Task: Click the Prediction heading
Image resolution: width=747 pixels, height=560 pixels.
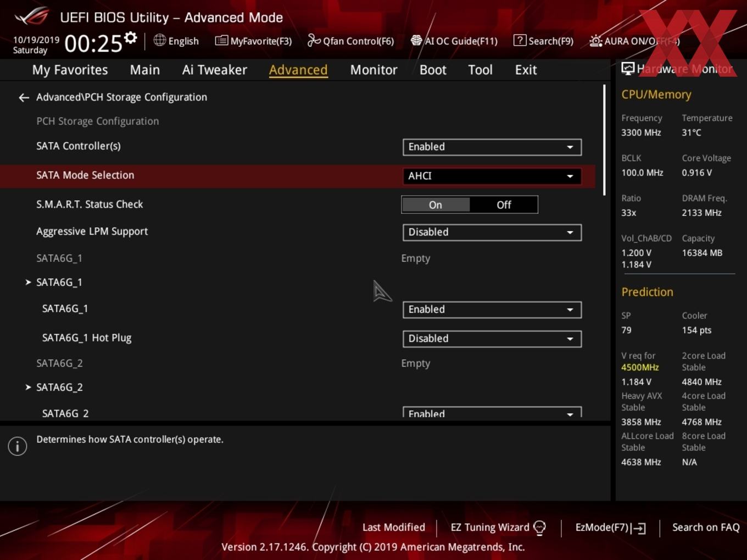Action: tap(647, 292)
